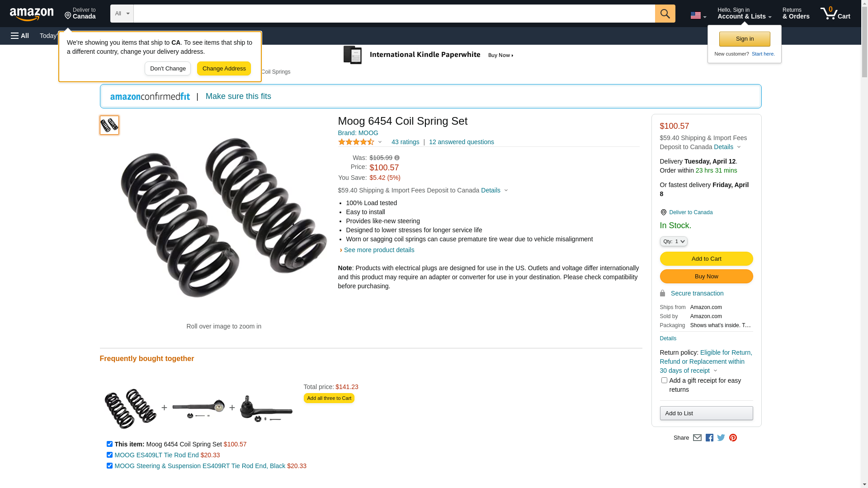Screen dimensions: 868x488
Task: Click the US flag language icon
Action: (x=698, y=15)
